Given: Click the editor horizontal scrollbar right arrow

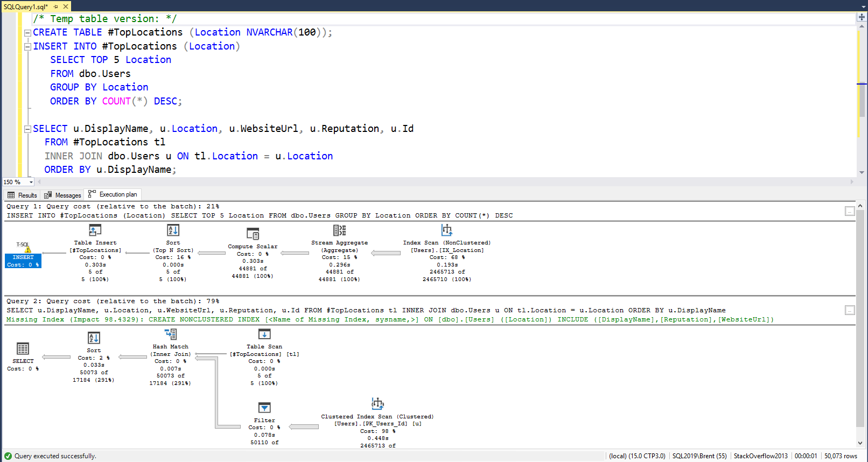Looking at the screenshot, I should pos(851,182).
